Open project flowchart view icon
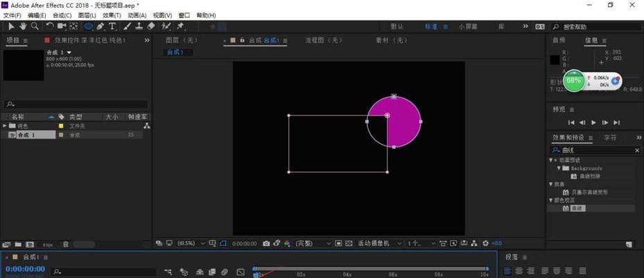Screen dimensions: 644x278 [x=146, y=126]
